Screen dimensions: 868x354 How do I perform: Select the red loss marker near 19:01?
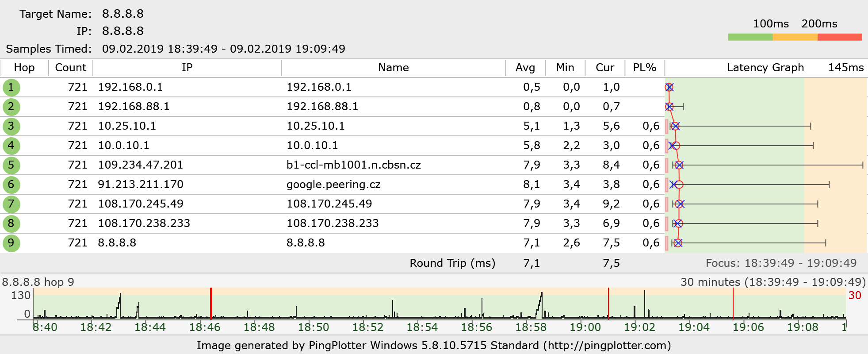pos(608,303)
